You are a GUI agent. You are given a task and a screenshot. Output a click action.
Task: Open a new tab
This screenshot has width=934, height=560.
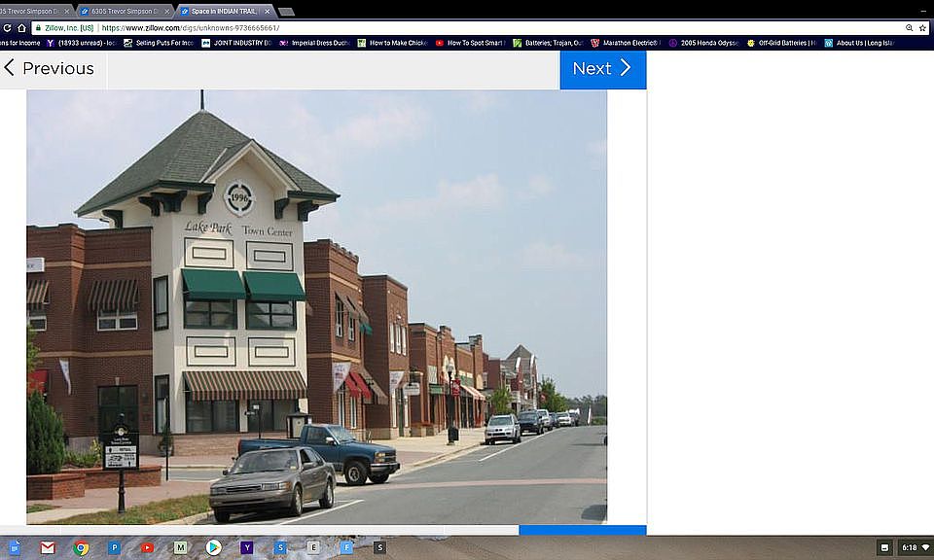coord(286,11)
